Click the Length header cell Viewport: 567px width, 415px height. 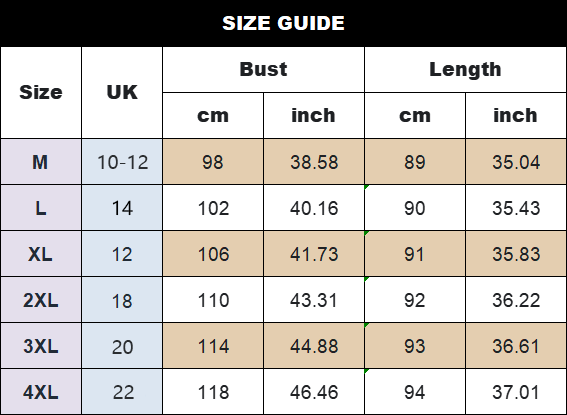click(x=465, y=69)
